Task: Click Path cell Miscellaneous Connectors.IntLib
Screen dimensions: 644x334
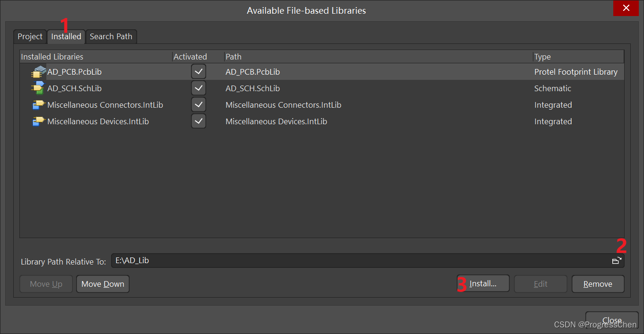Action: [283, 105]
